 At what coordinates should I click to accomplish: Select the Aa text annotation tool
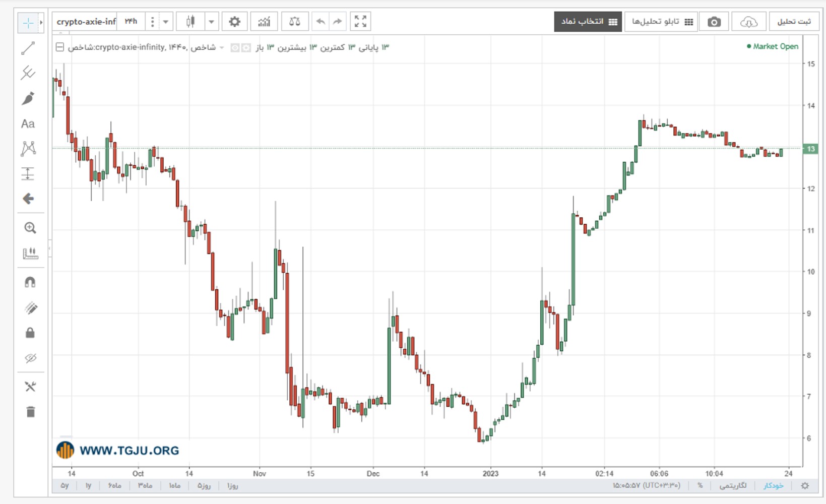[28, 123]
